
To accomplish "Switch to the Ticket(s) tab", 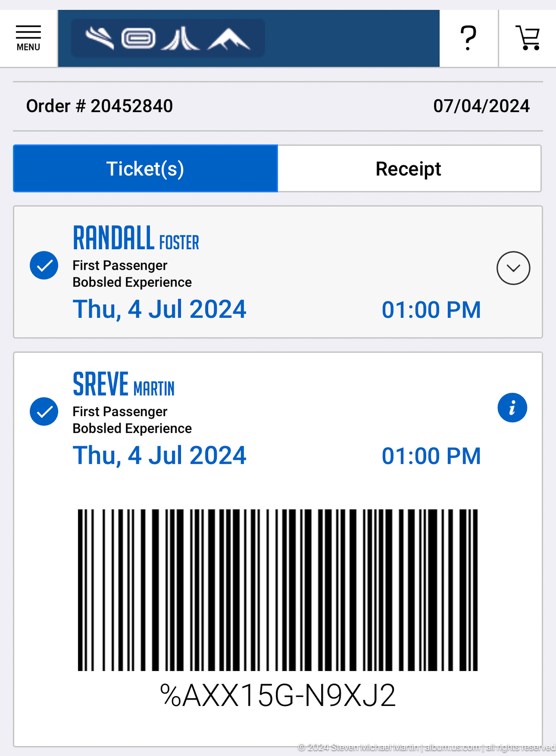I will click(146, 169).
